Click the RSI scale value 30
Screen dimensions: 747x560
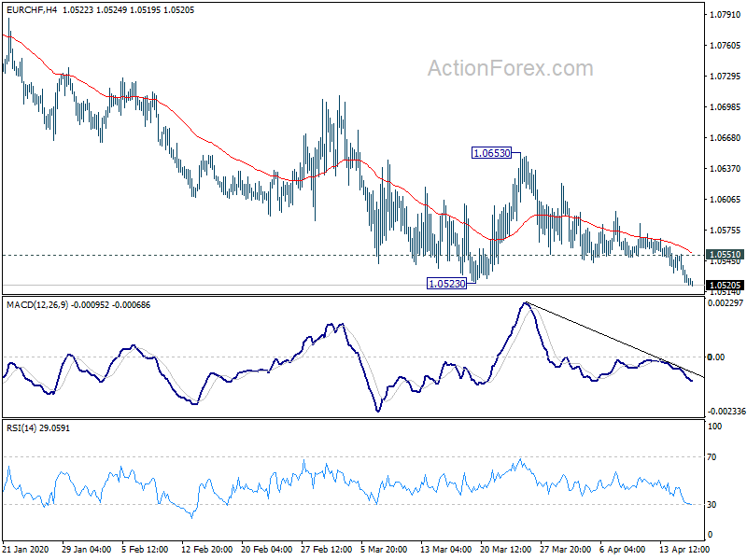pos(712,505)
